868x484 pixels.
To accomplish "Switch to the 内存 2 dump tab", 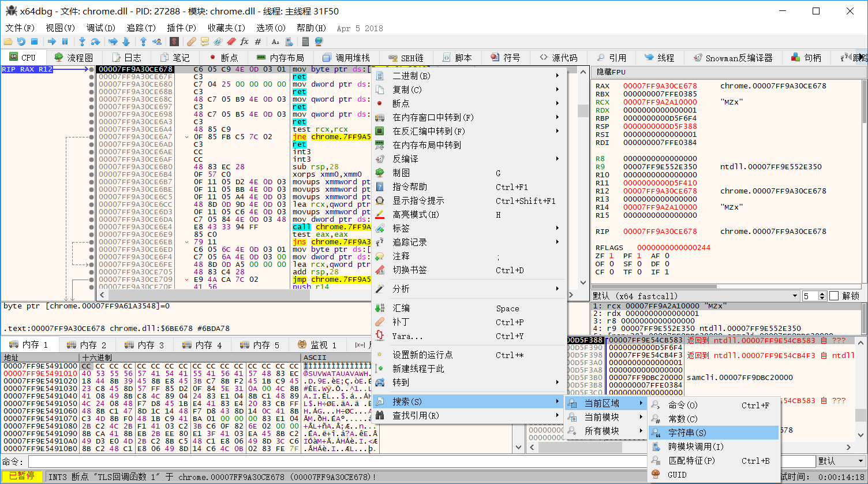I will [x=87, y=345].
